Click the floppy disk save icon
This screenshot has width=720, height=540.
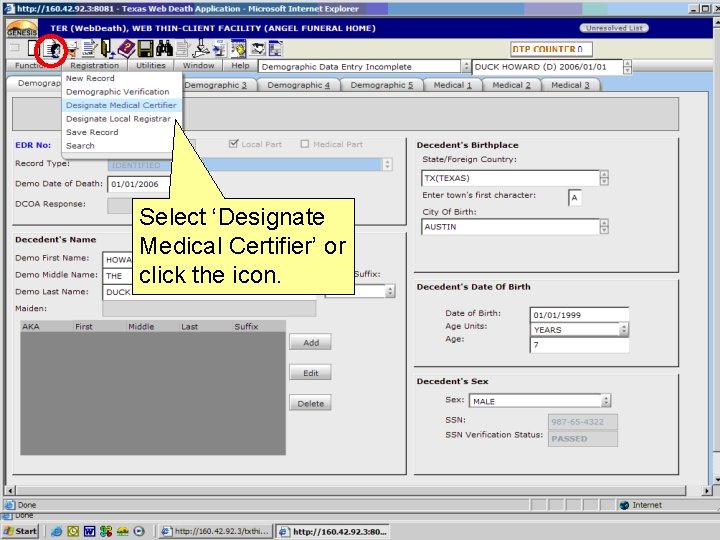click(146, 49)
